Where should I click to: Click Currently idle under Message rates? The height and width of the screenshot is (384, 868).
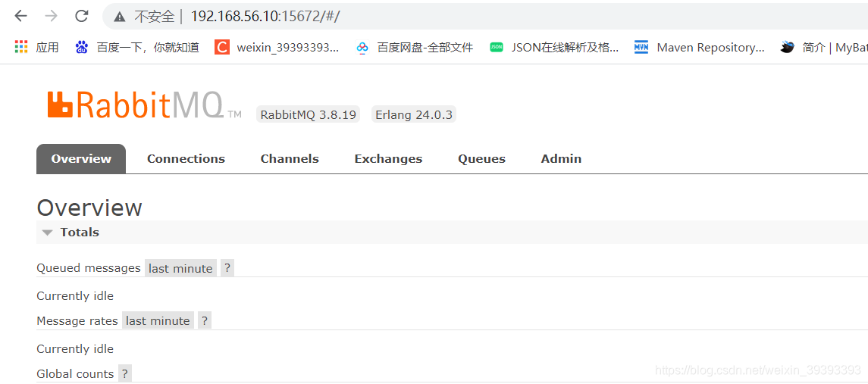pos(75,349)
